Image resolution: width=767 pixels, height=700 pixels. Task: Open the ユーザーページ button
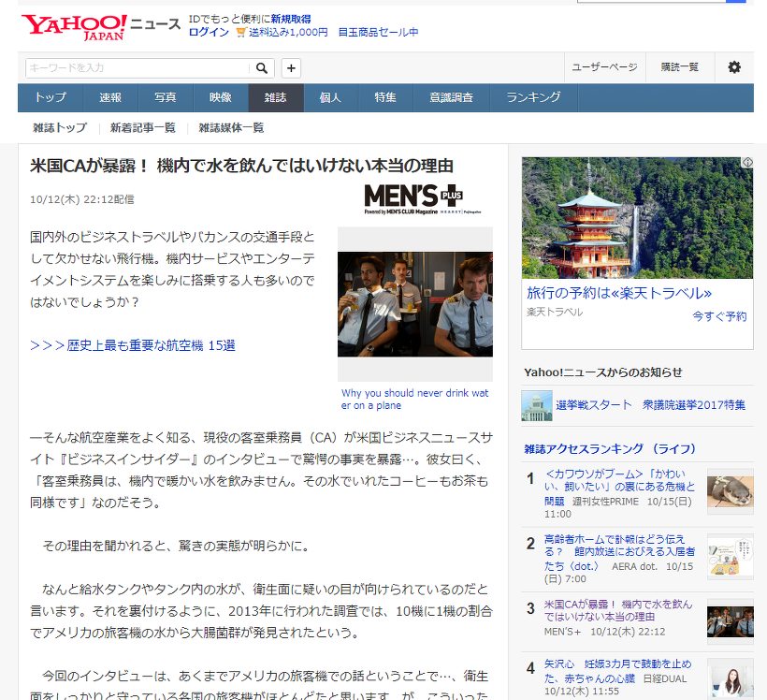coord(604,67)
